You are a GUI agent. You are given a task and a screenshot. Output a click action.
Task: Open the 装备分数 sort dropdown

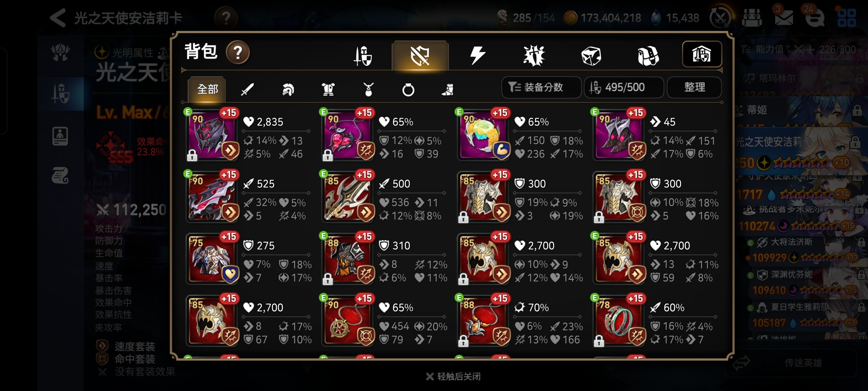(541, 87)
